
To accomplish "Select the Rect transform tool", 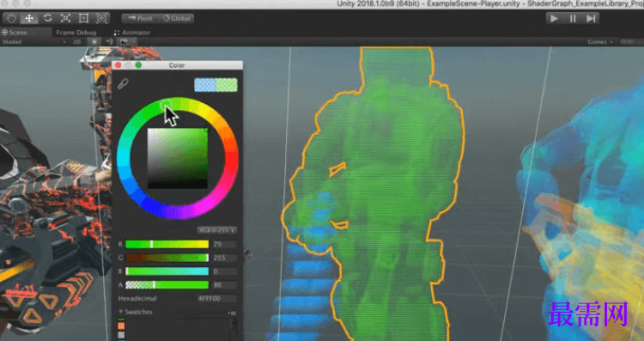I will [84, 19].
